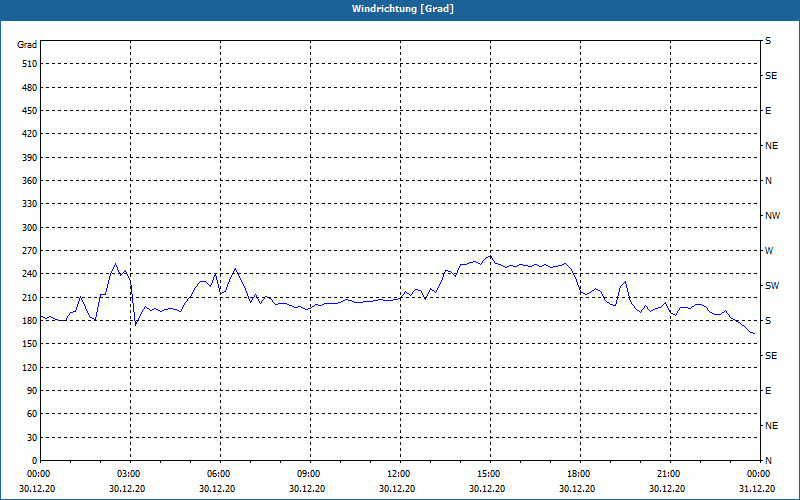Select the 270 degree axis label
800x500 pixels.
point(30,251)
